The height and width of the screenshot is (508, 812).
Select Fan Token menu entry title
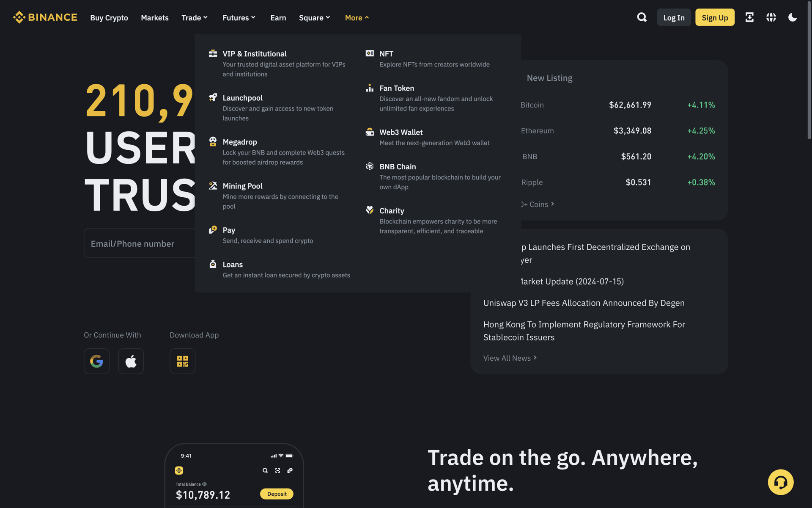397,88
